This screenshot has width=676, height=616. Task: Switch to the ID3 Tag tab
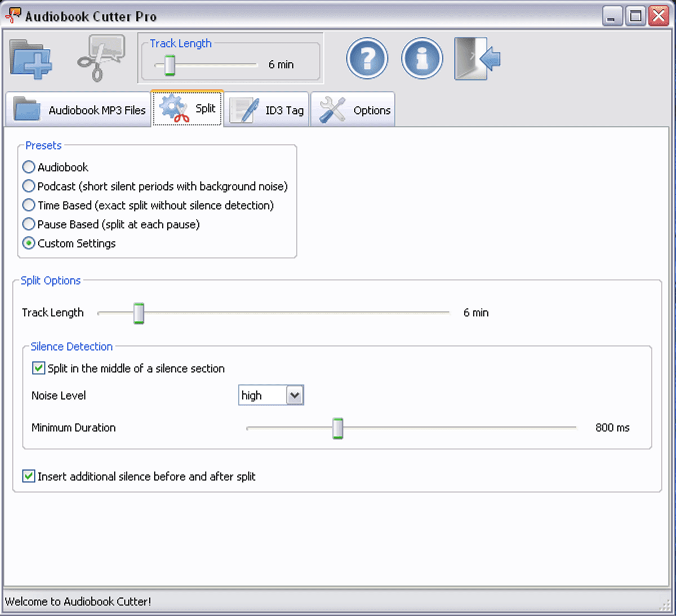[x=267, y=110]
